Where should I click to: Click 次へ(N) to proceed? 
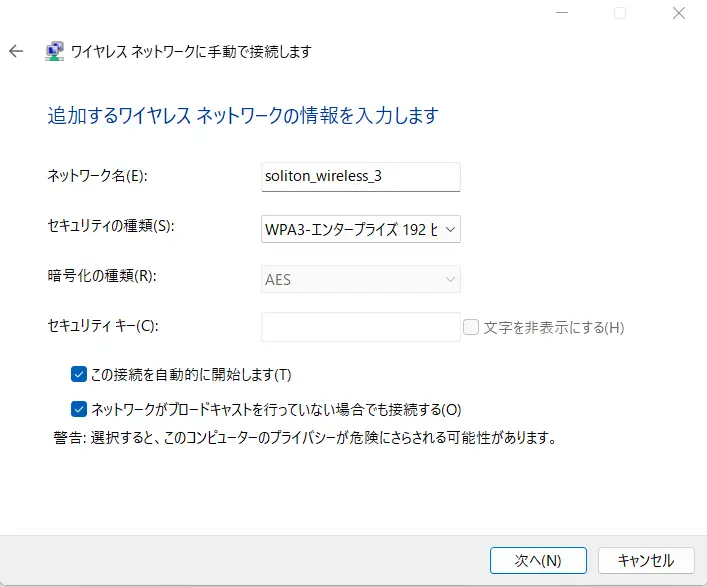pyautogui.click(x=538, y=560)
